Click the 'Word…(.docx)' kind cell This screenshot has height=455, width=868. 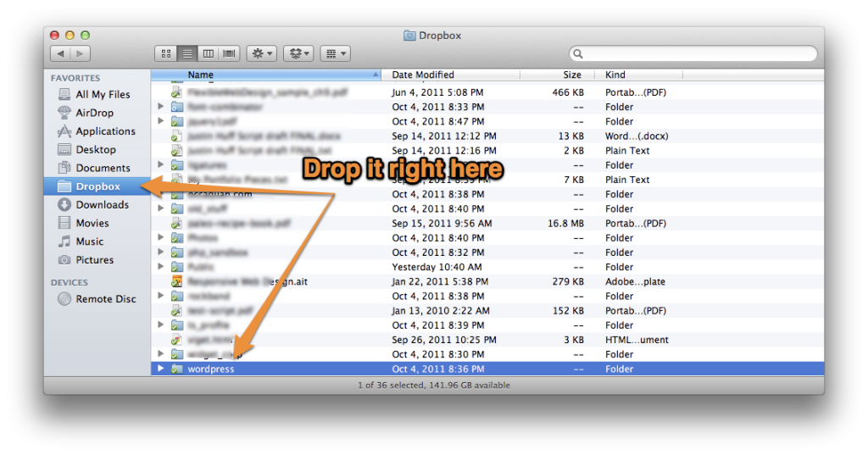[637, 136]
